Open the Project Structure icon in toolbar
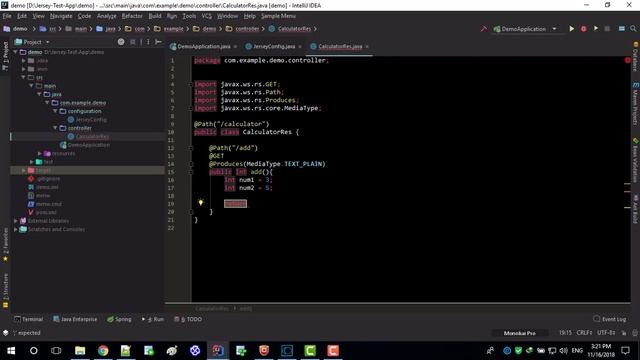This screenshot has height=360, width=640. tap(621, 29)
